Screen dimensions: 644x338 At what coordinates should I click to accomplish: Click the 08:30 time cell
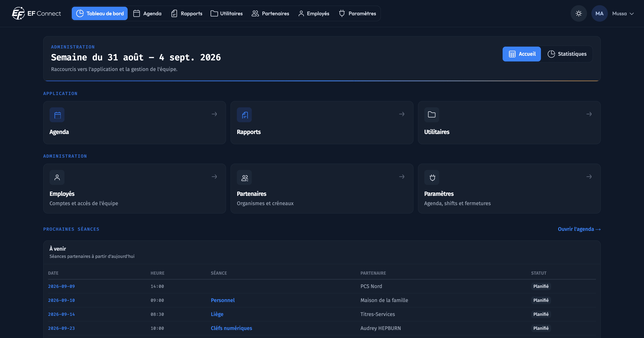157,314
